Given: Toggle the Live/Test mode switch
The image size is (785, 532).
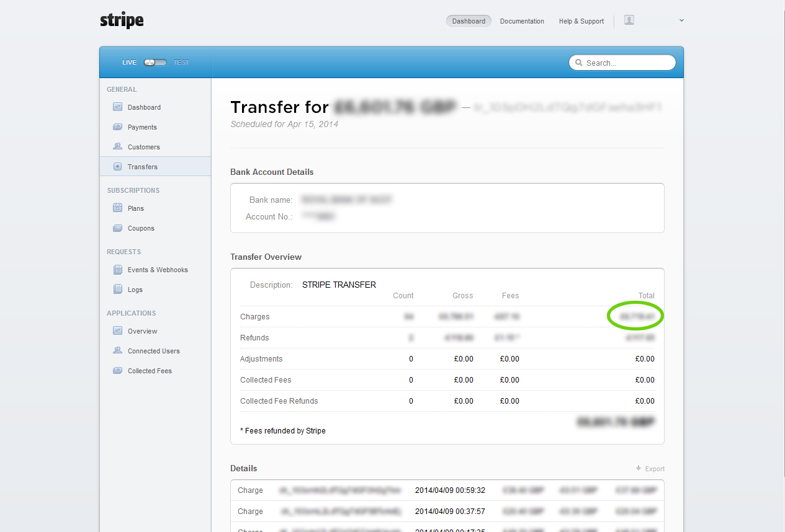Looking at the screenshot, I should [x=155, y=63].
